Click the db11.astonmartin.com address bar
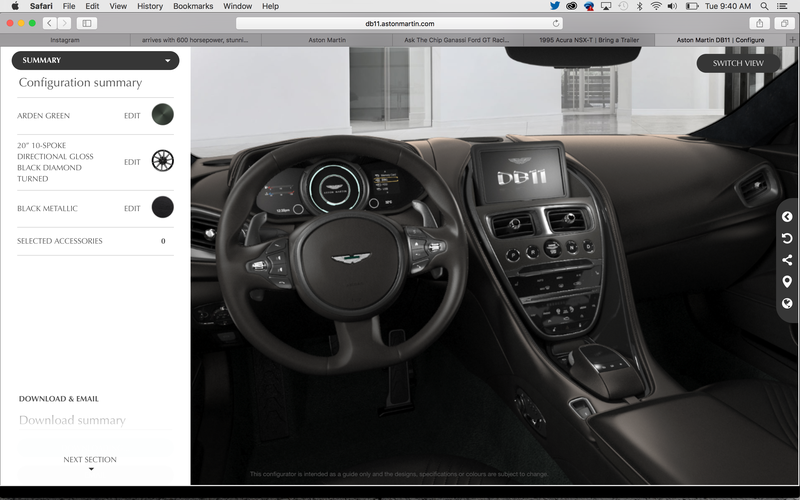The image size is (800, 500). tap(399, 23)
